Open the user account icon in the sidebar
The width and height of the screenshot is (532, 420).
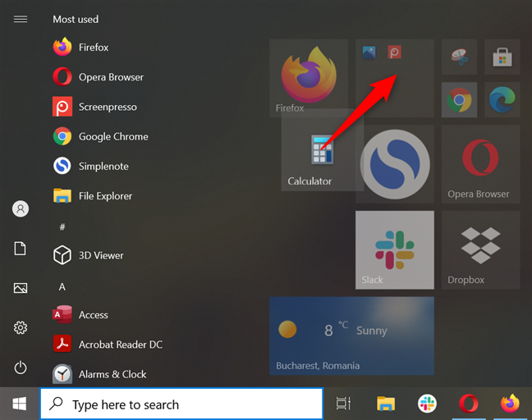pos(21,209)
